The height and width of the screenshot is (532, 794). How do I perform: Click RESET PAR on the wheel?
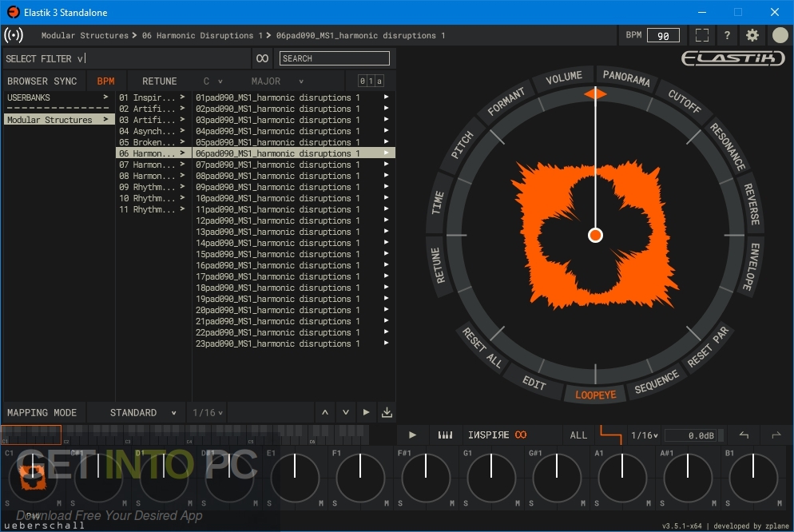click(x=708, y=347)
